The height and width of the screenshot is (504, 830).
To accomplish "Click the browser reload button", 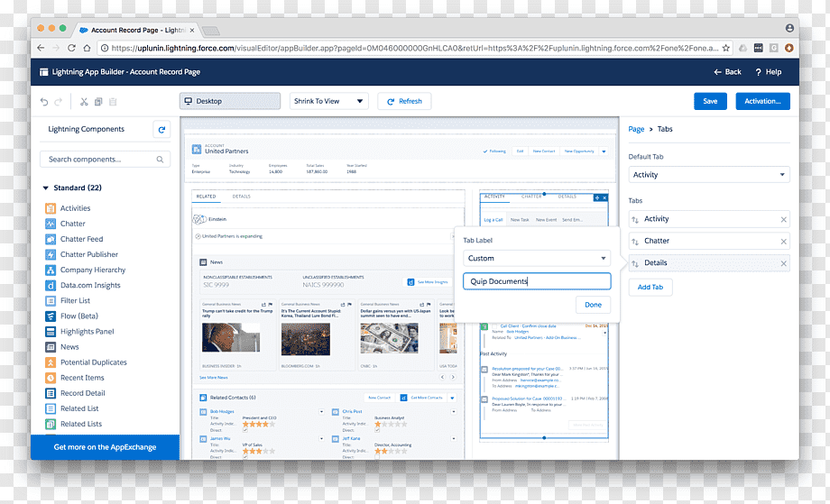I will click(71, 48).
